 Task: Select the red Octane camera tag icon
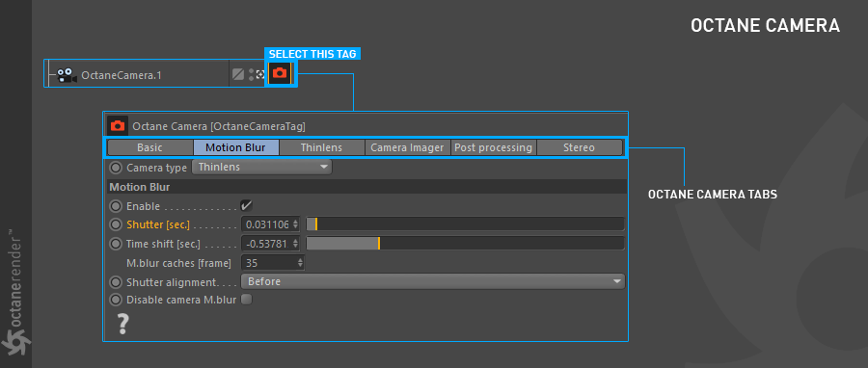tap(280, 73)
